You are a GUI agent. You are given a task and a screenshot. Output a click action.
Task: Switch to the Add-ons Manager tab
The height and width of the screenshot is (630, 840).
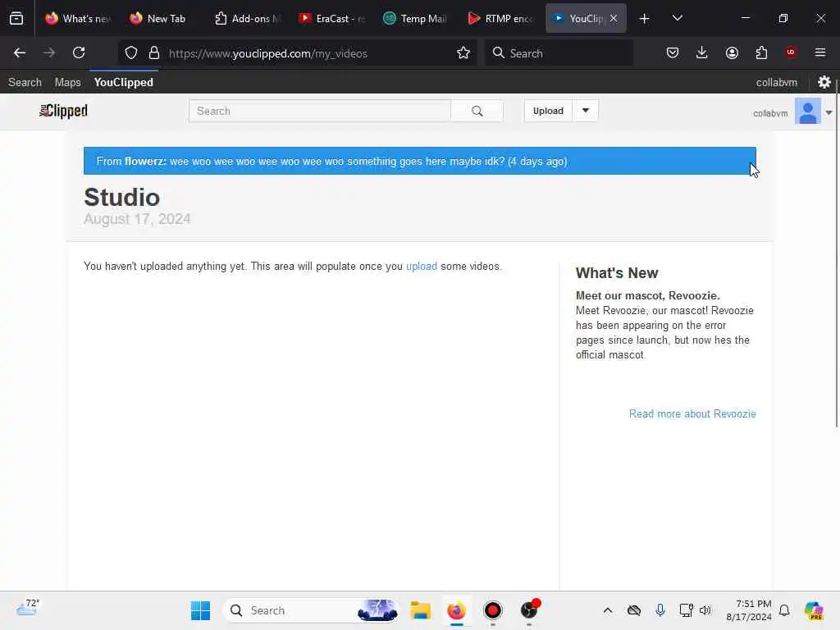[247, 19]
